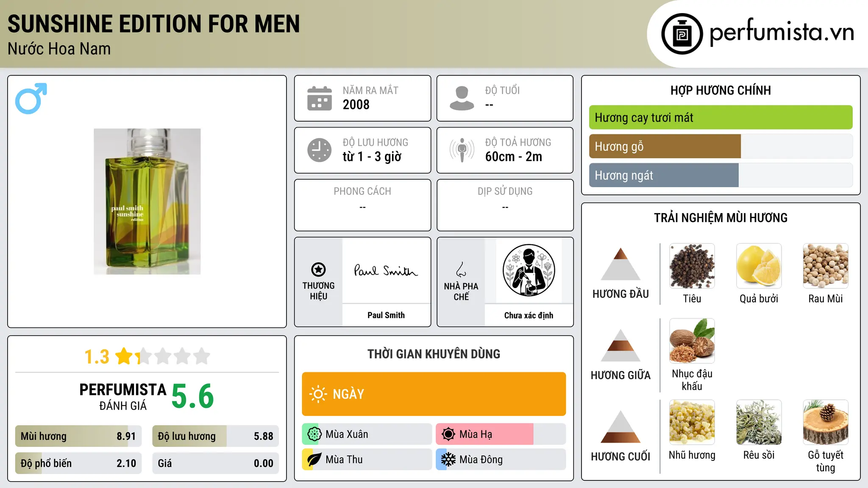Open the Quả bưởi grapefruit note image

coord(759,266)
